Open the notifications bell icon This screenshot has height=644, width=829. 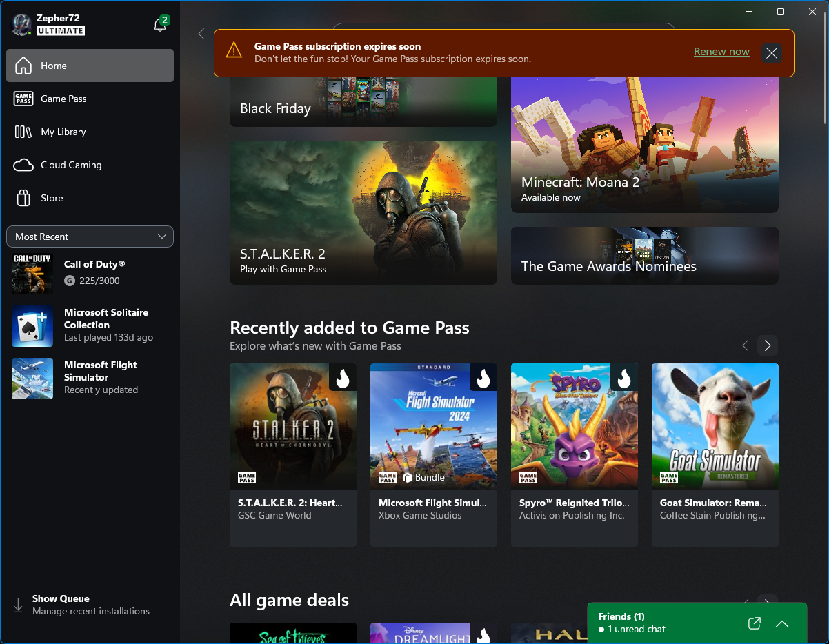[x=160, y=26]
